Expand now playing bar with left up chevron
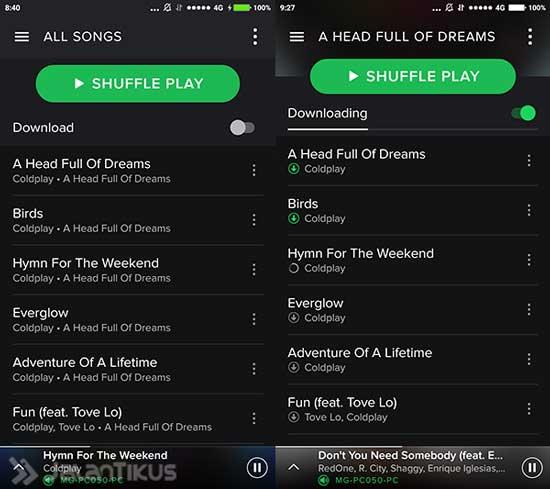550x489 pixels. (x=19, y=467)
